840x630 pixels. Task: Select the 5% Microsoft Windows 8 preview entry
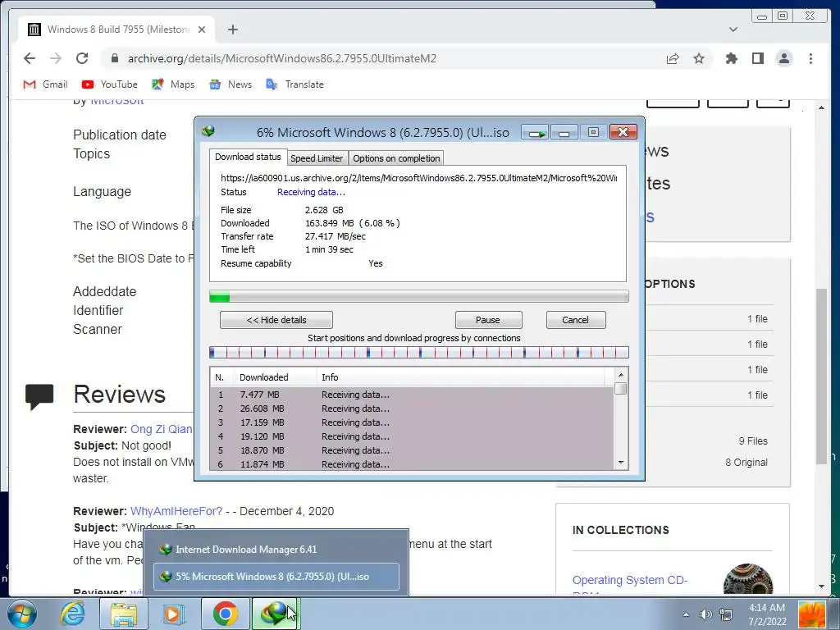pyautogui.click(x=276, y=577)
